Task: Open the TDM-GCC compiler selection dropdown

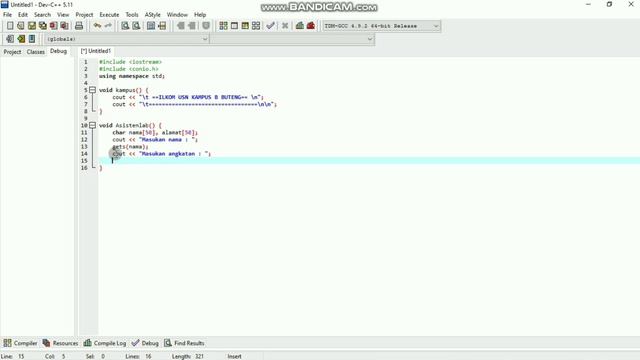Action: point(381,26)
